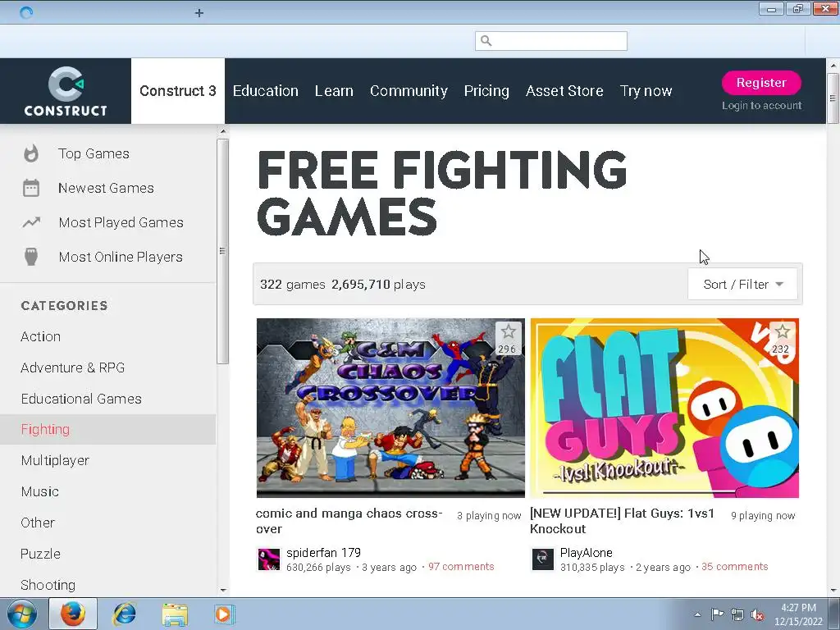Select the Fighting category

pyautogui.click(x=107, y=430)
